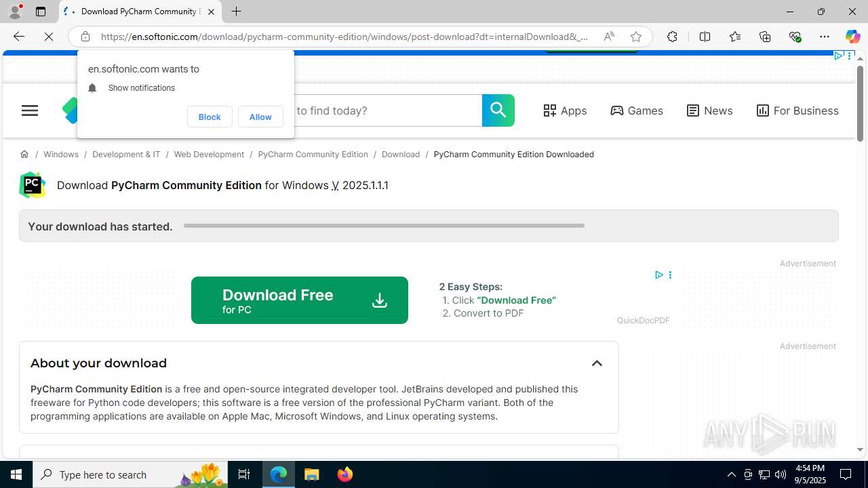The width and height of the screenshot is (868, 488).
Task: Show hidden tray icons chevron
Action: tap(731, 474)
